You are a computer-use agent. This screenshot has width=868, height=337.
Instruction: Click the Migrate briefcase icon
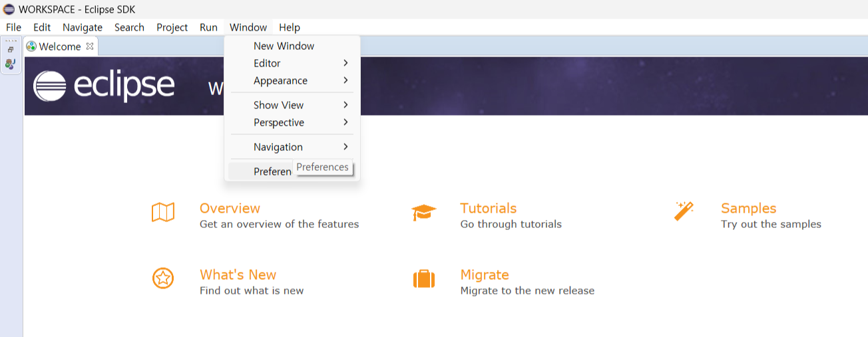(x=424, y=279)
